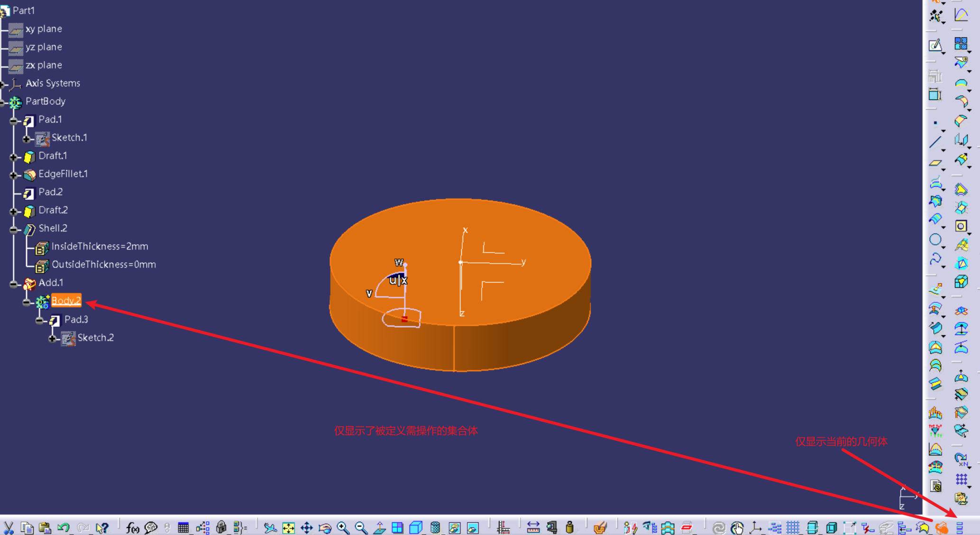Viewport: 980px width, 535px height.
Task: Open the Formula f(x) tool
Action: click(132, 527)
